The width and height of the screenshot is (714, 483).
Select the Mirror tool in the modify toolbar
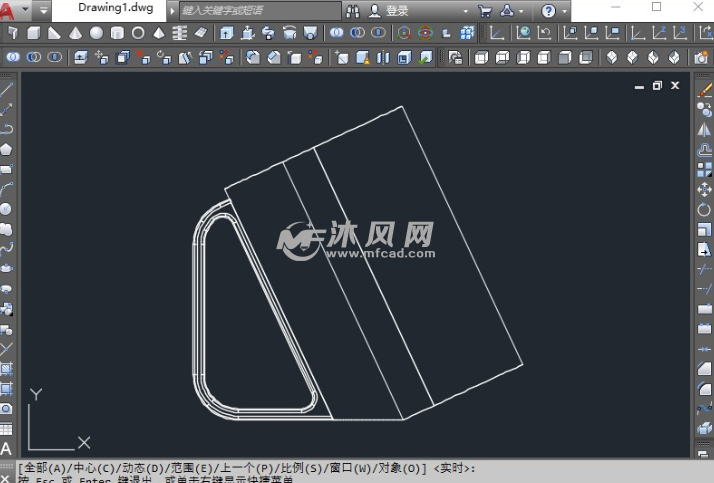click(704, 130)
